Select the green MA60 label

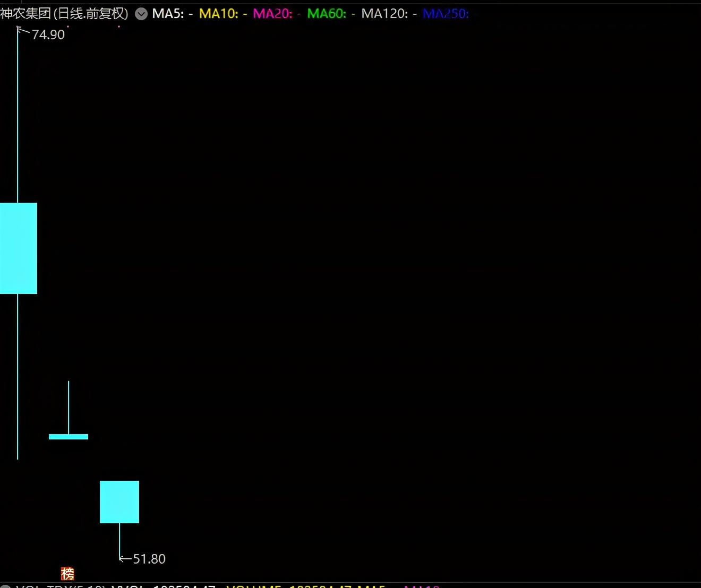click(x=331, y=13)
